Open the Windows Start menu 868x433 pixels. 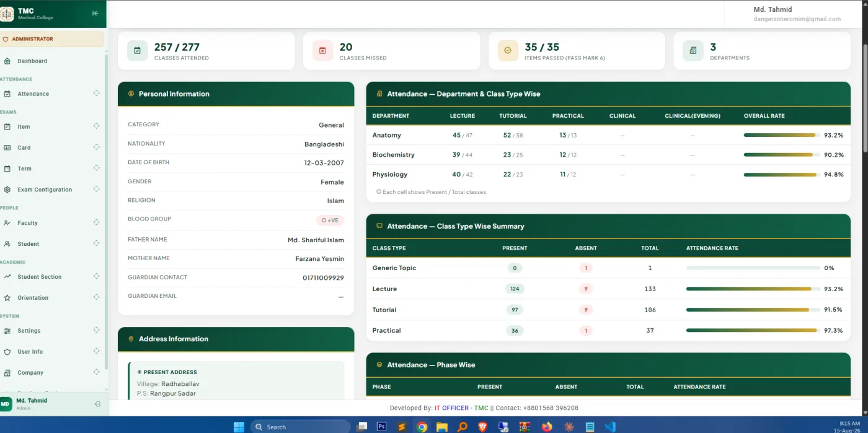[x=239, y=426]
